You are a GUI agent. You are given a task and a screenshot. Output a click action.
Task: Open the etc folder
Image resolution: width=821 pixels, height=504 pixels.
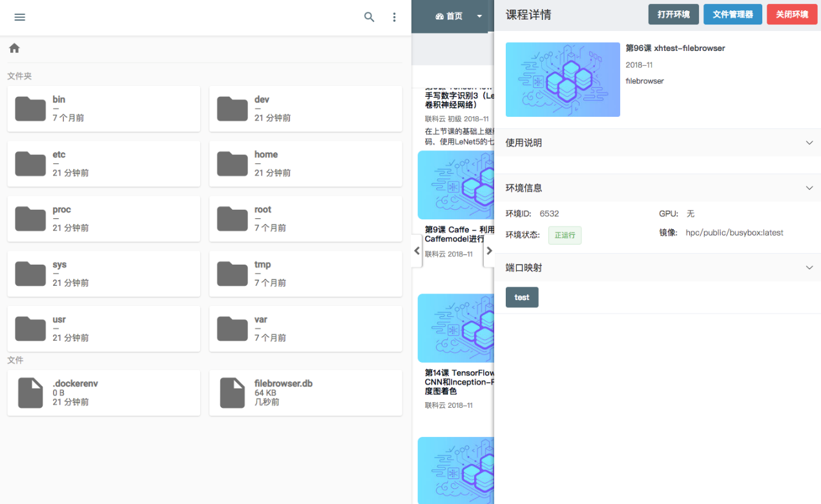point(103,164)
